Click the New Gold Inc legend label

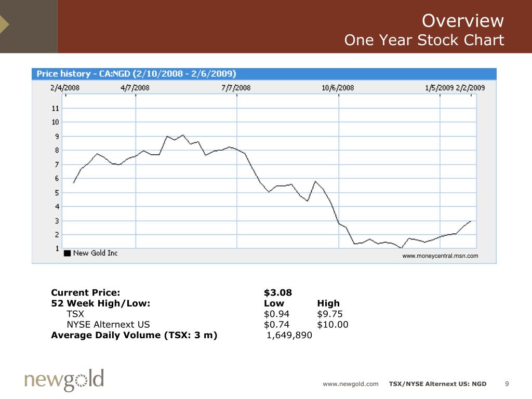point(96,253)
